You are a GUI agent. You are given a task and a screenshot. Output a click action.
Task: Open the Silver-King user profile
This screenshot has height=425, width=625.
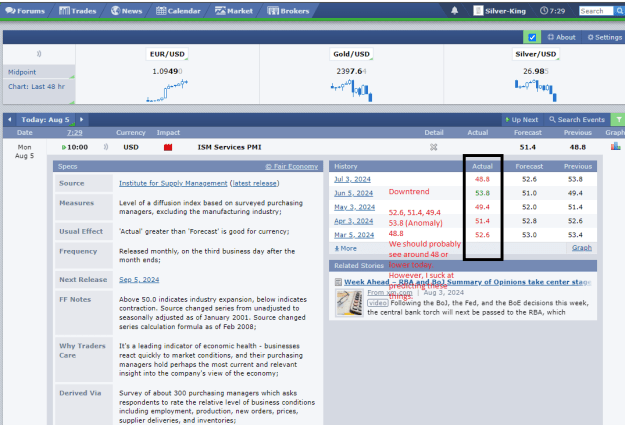click(x=500, y=11)
